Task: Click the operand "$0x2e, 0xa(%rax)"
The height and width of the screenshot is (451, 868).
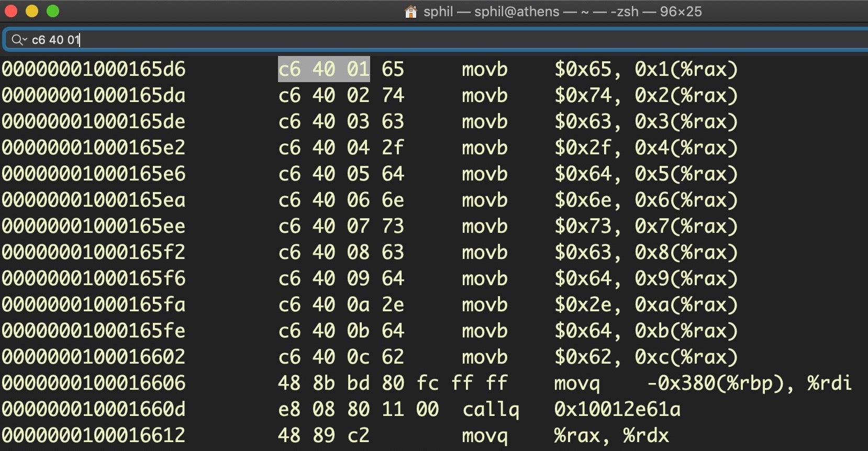Action: [646, 305]
